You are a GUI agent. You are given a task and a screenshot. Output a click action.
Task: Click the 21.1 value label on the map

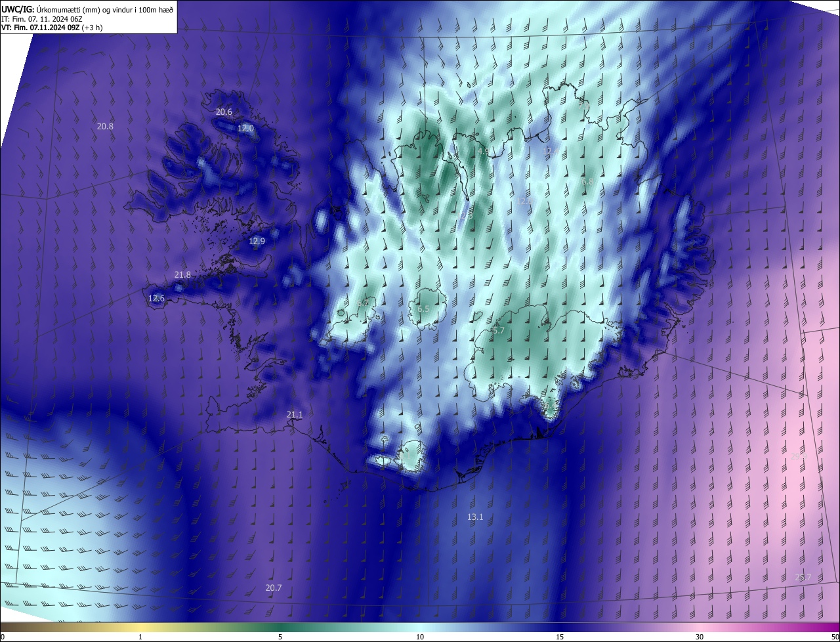[x=295, y=414]
